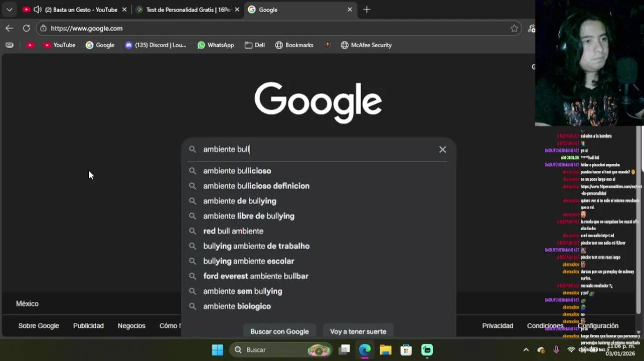This screenshot has height=361, width=644.
Task: Open the Sobre Google footer link
Action: pos(39,326)
